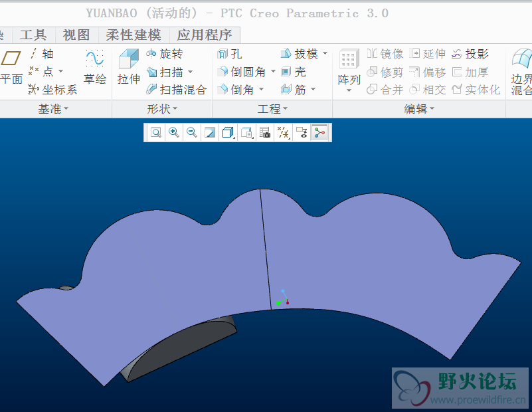Screen dimensions: 532x412
Task: Open the datum display filters icon
Action: pyautogui.click(x=283, y=132)
